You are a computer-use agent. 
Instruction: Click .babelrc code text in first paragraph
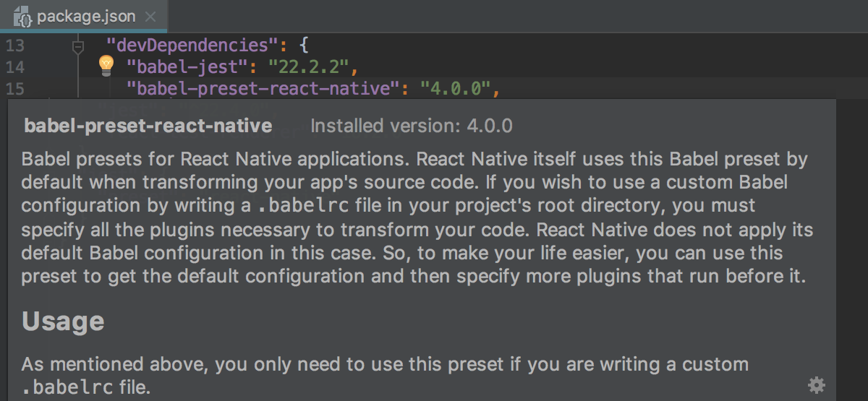click(x=304, y=206)
